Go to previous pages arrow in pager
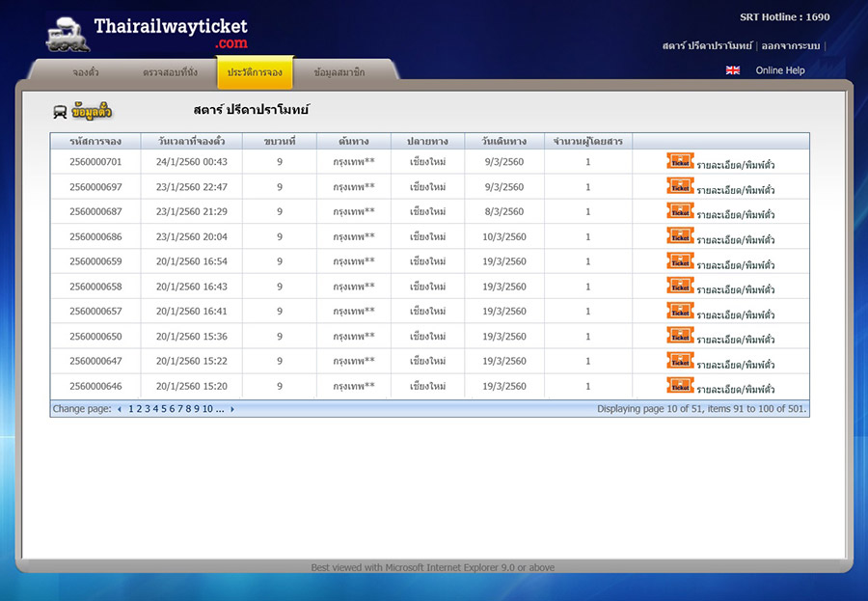The image size is (868, 601). [119, 409]
